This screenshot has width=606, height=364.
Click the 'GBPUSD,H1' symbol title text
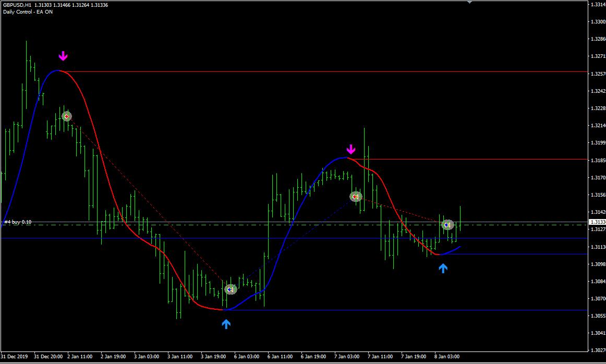17,5
